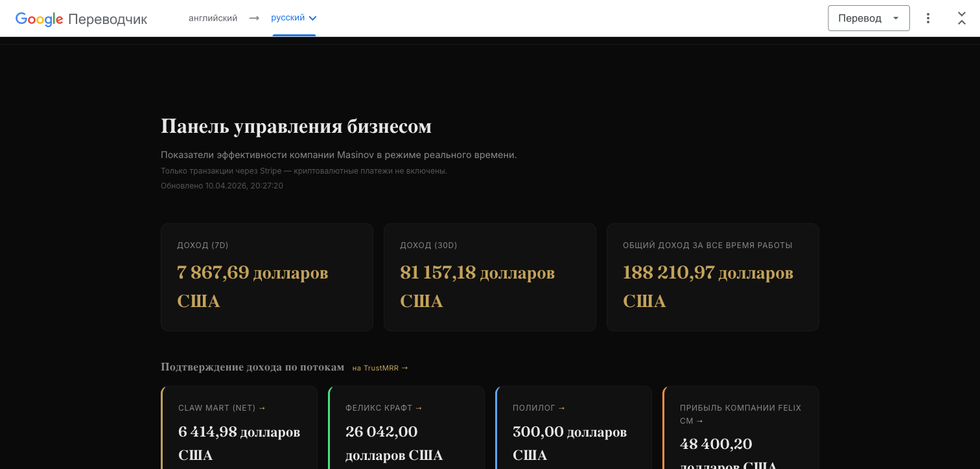Click the 48 400,20 value
Viewport: 980px width, 469px height.
tap(716, 444)
